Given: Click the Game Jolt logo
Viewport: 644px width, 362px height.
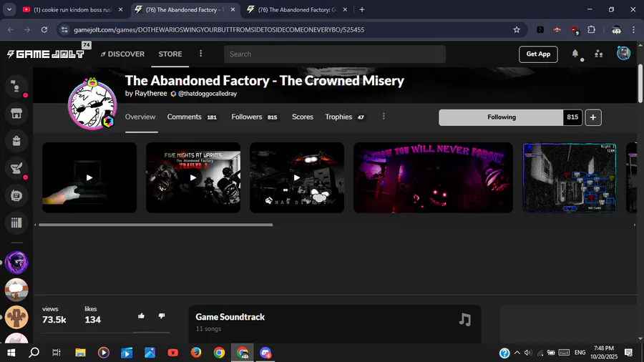Looking at the screenshot, I should coord(46,54).
